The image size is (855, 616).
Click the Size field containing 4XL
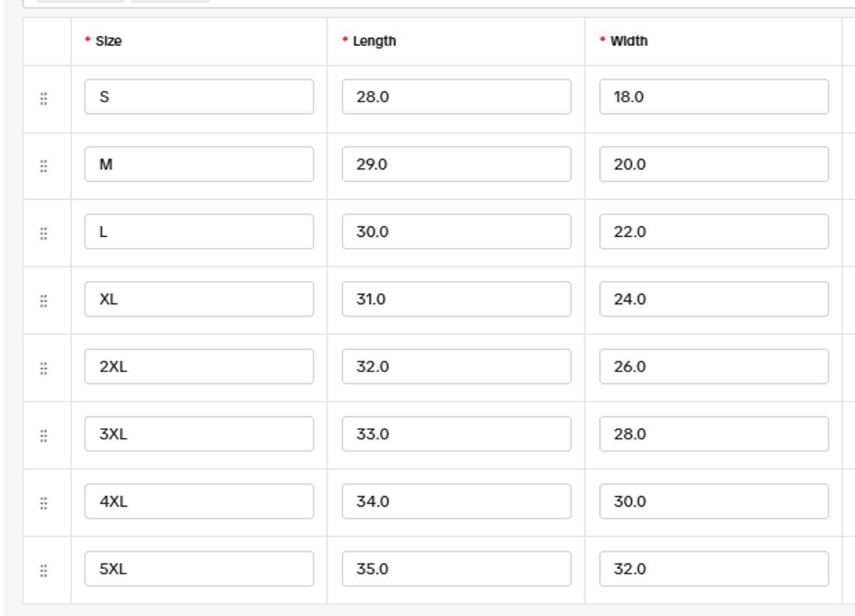tap(199, 502)
